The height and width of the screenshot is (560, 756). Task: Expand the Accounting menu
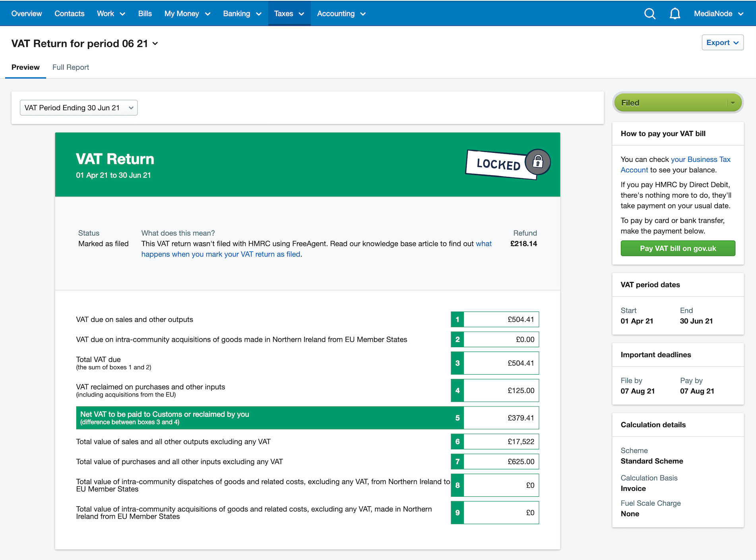click(x=341, y=13)
